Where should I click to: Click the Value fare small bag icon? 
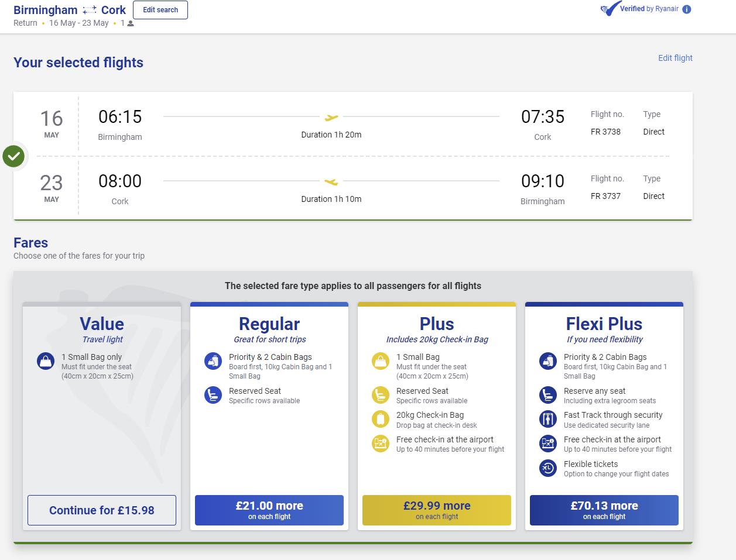click(46, 361)
